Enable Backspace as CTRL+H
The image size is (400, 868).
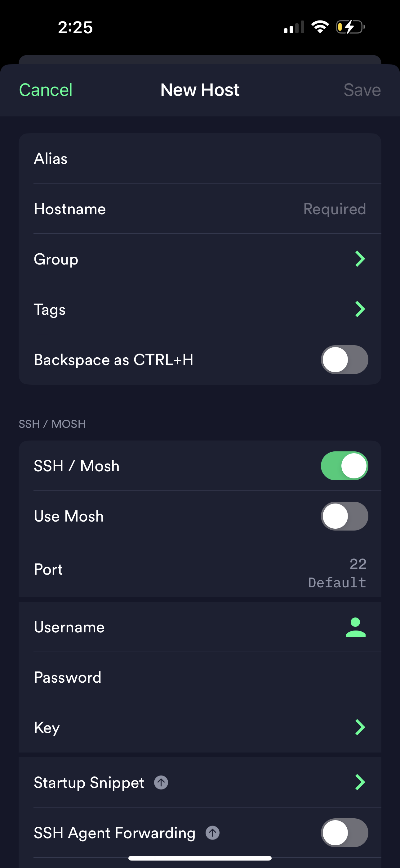[344, 359]
